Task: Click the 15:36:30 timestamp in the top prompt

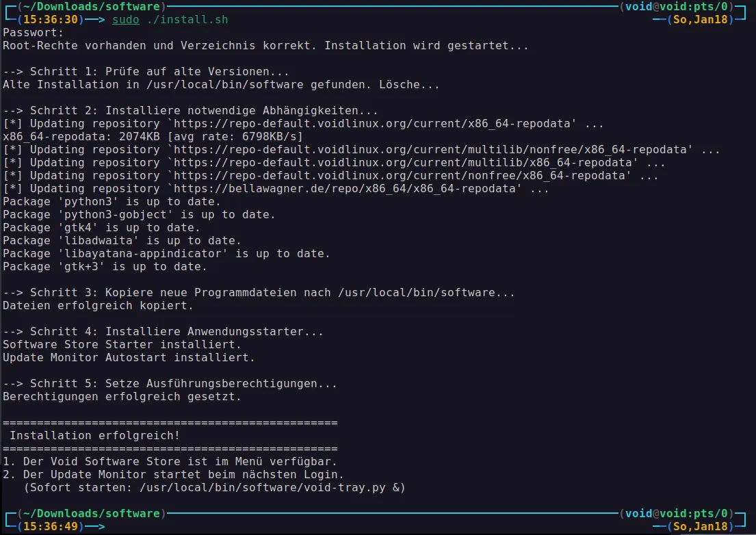Action: coord(50,20)
